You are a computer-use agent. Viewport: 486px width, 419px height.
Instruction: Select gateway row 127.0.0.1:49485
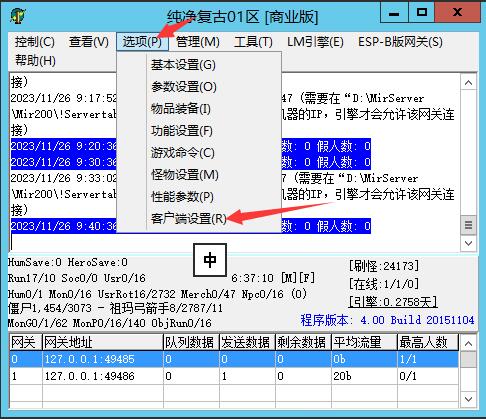(234, 359)
